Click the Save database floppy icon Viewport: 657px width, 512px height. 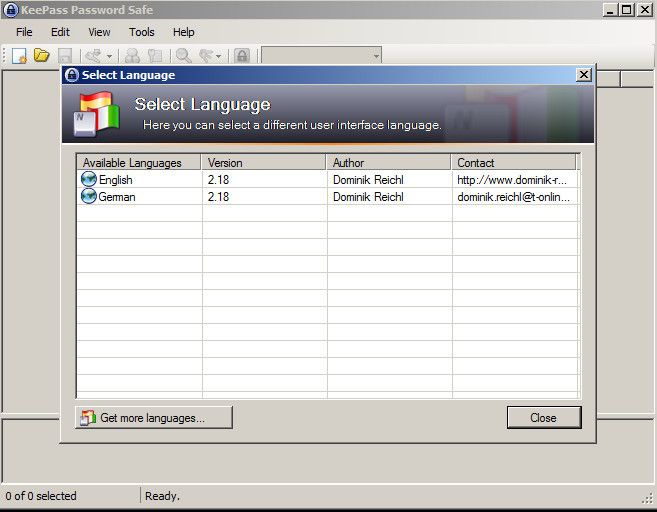(65, 55)
